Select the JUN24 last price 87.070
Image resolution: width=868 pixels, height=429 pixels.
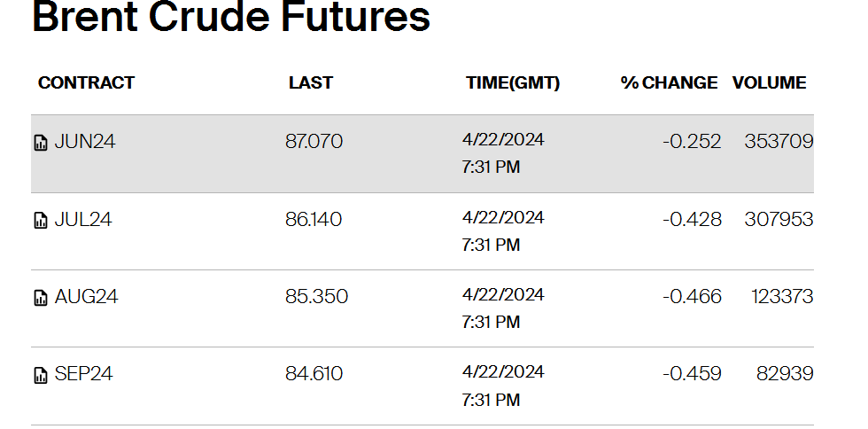[x=314, y=141]
